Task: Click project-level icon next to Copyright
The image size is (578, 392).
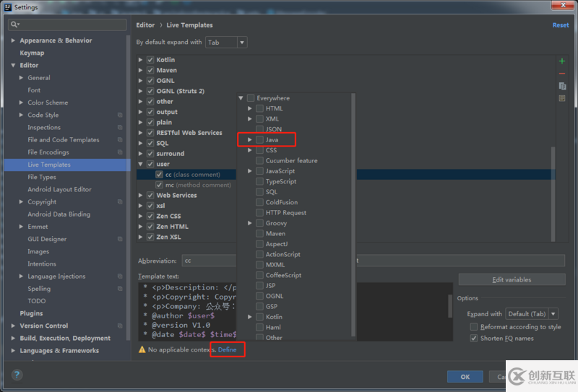Action: 120,202
